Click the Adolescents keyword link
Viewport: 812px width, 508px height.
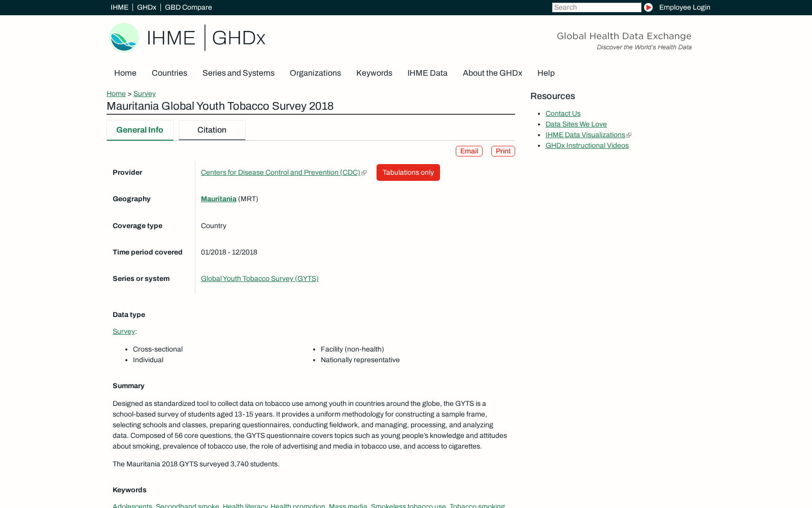[132, 505]
